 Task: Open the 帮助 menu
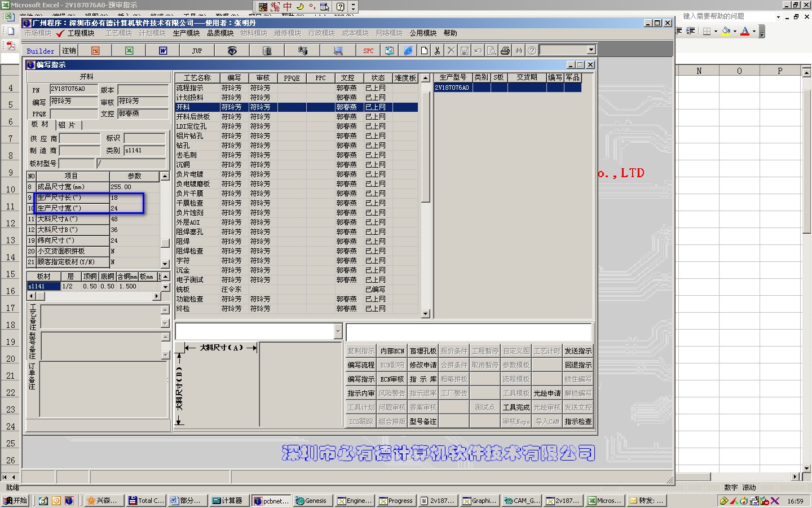(450, 33)
